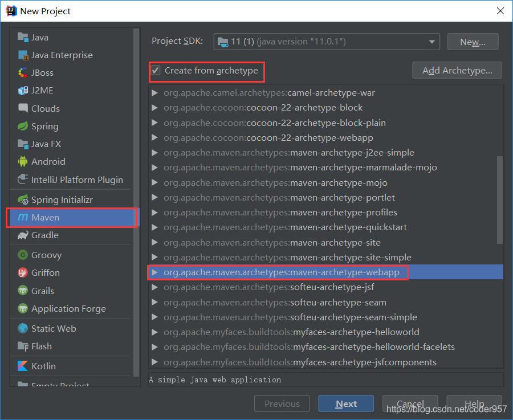Viewport: 513px width, 420px height.
Task: Choose the Java FX folder icon
Action: click(x=23, y=144)
